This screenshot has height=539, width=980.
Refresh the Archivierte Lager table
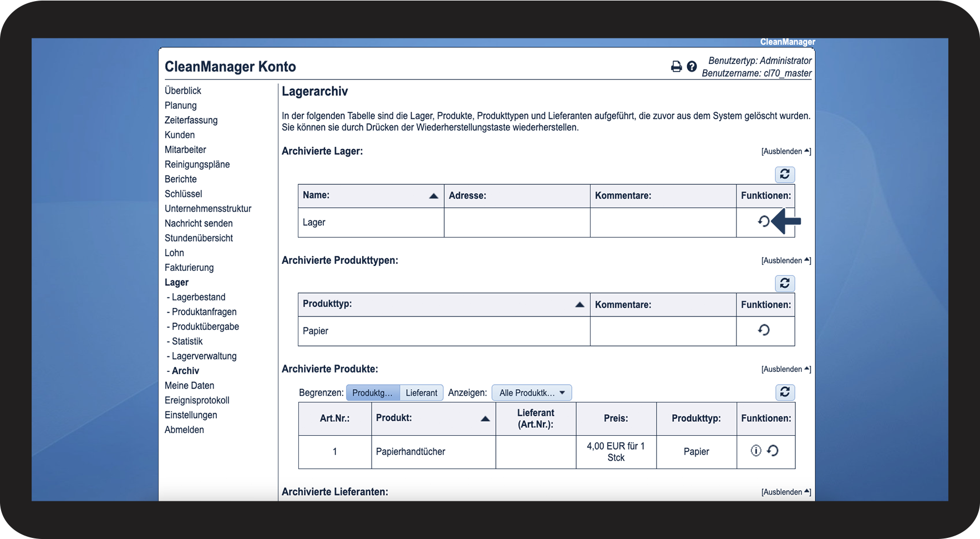785,174
